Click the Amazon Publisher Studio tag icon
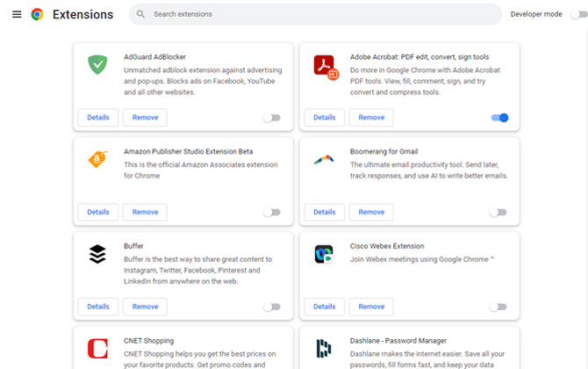Screen dimensions: 588x369 [97, 159]
